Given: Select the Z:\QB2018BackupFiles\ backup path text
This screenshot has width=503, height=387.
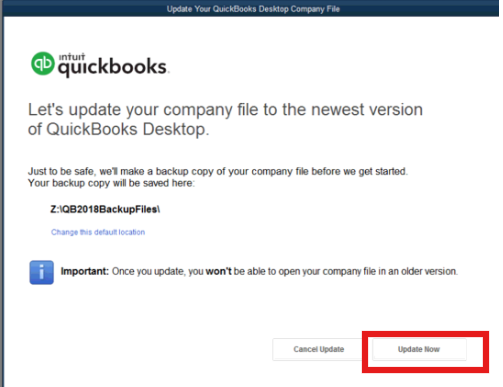Looking at the screenshot, I should coord(105,209).
